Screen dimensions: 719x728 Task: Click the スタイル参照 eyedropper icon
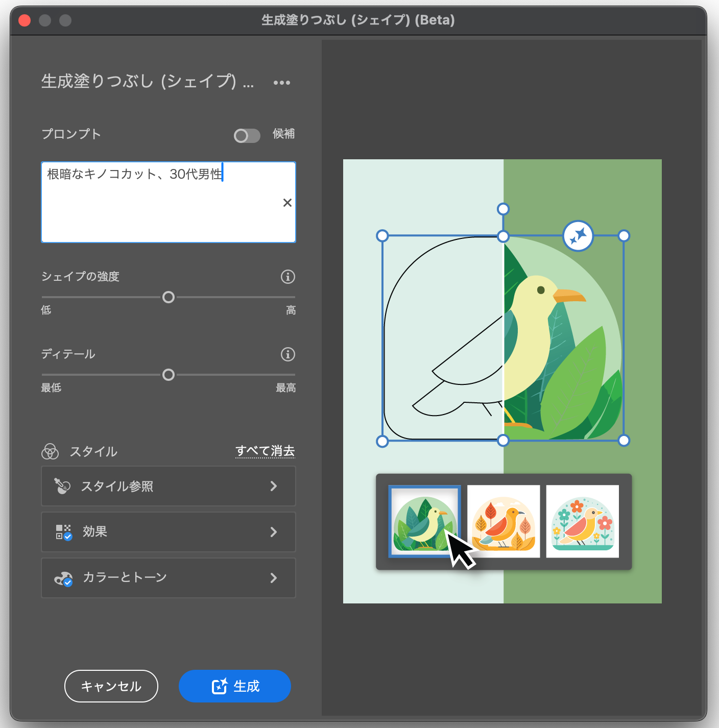point(62,486)
